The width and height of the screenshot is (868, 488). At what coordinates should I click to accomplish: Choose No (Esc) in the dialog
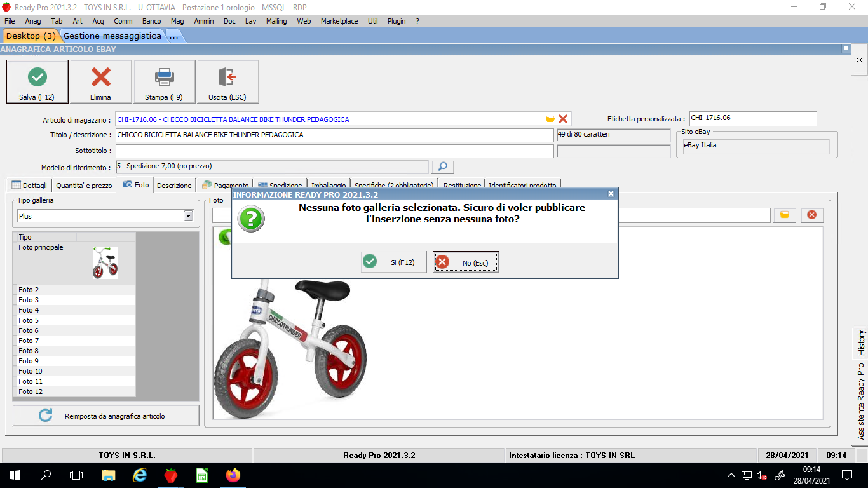pyautogui.click(x=466, y=262)
